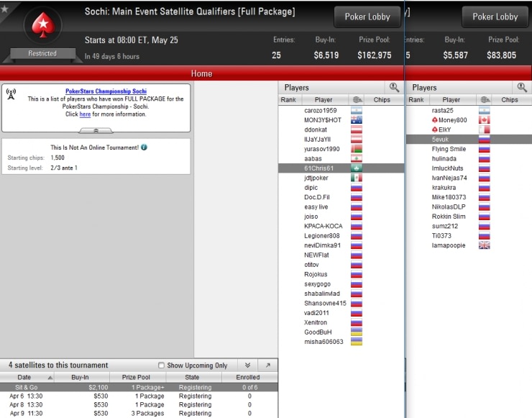The height and width of the screenshot is (418, 532).
Task: Click Belarus flag next to yurasov1990
Action: [357, 149]
